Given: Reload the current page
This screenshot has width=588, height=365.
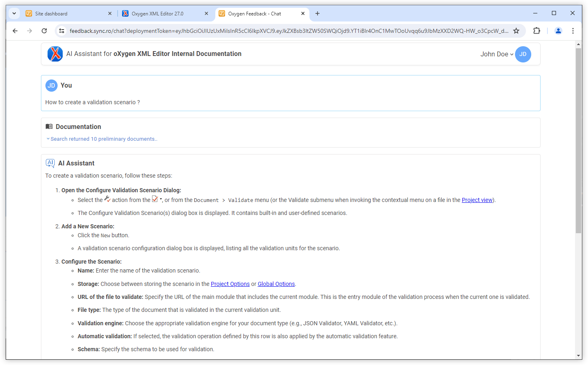Looking at the screenshot, I should point(44,31).
